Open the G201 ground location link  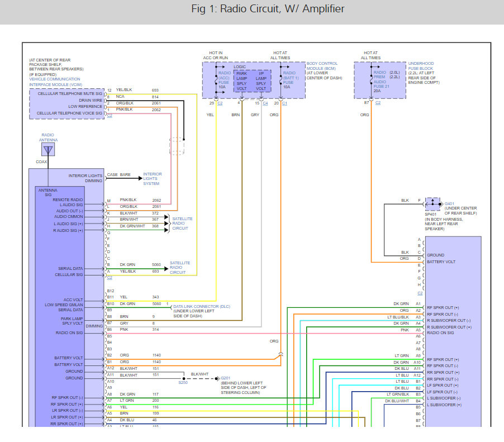pyautogui.click(x=226, y=378)
